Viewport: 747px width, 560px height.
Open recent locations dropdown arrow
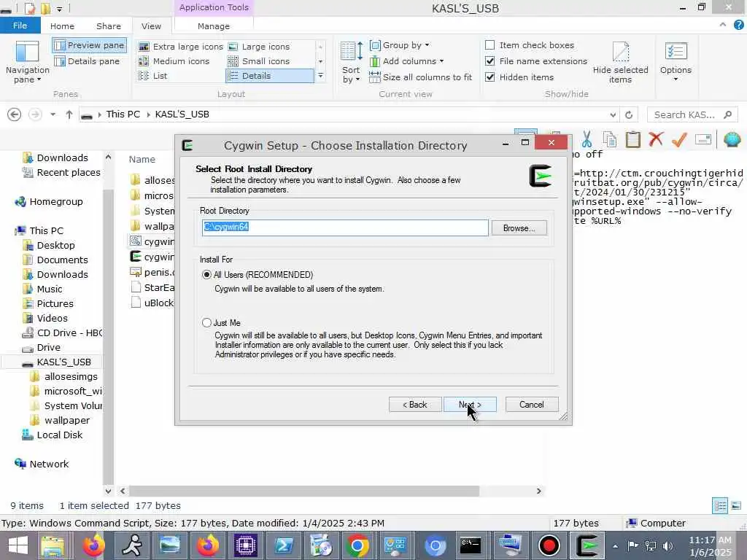point(53,114)
